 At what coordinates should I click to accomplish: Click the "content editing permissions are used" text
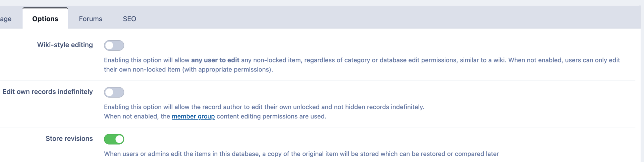[271, 116]
